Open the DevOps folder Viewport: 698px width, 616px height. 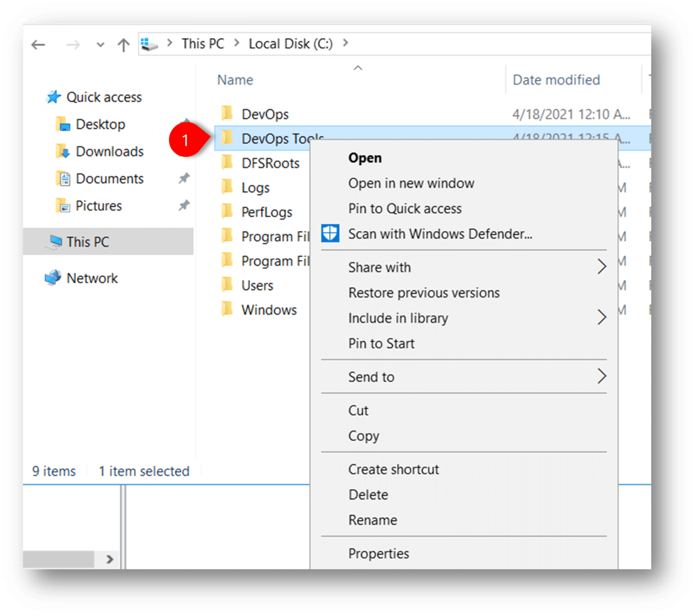tap(266, 114)
